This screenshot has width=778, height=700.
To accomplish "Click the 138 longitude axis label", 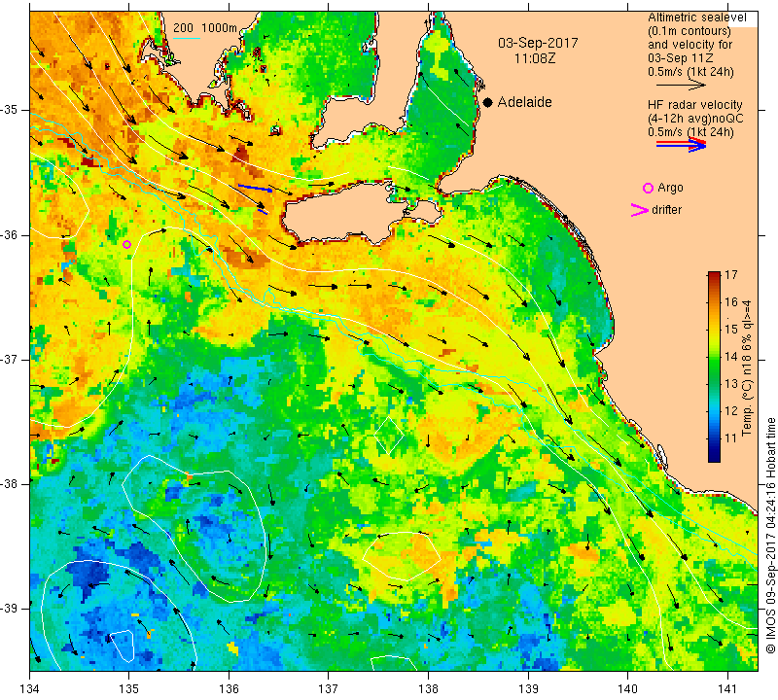I will click(x=428, y=688).
